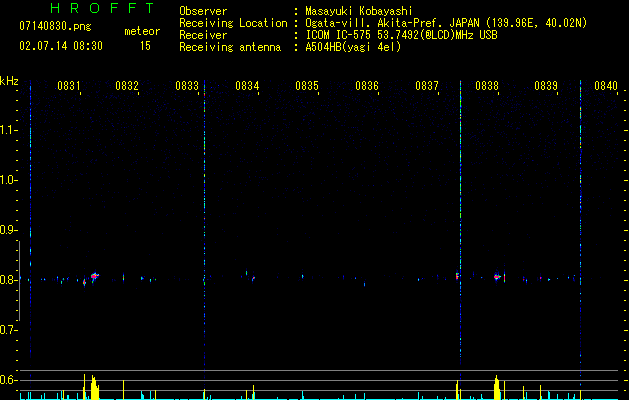Image resolution: width=629 pixels, height=400 pixels.
Task: Click the kHz axis unit label
Action: 9,81
